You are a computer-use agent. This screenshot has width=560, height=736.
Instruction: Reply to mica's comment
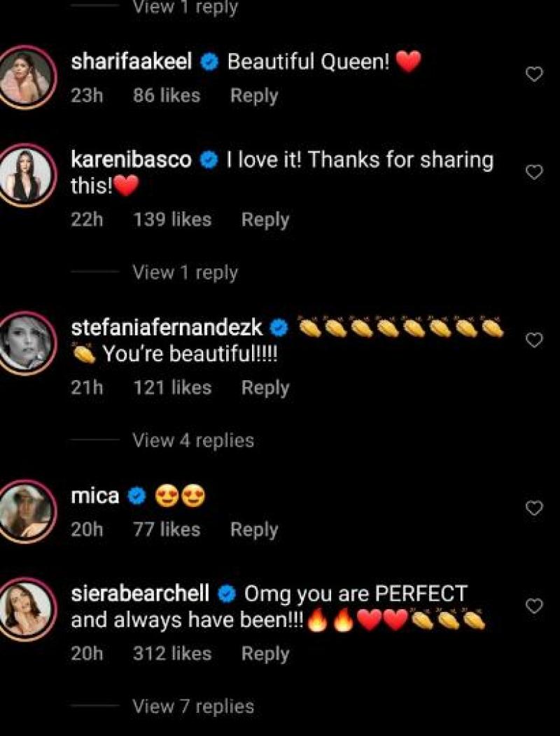(254, 529)
